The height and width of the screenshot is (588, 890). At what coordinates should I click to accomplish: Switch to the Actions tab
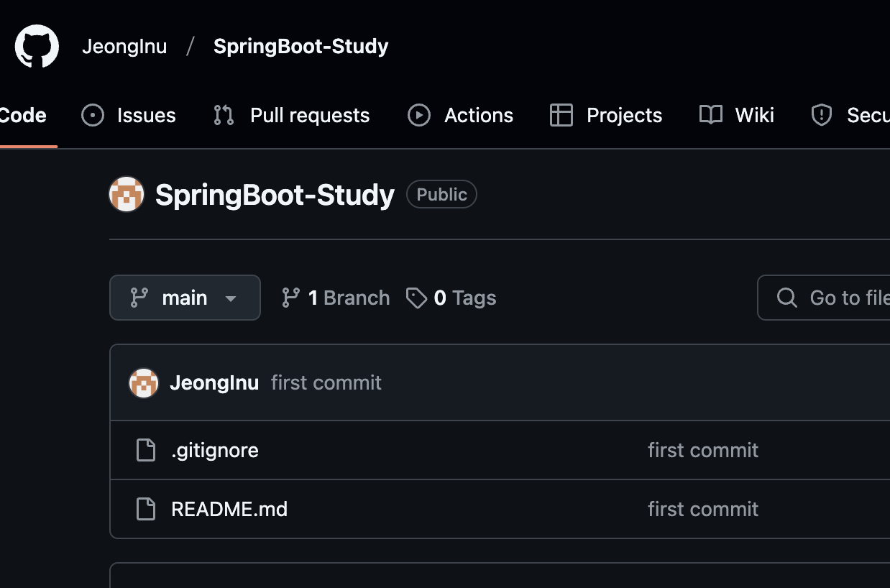tap(478, 115)
